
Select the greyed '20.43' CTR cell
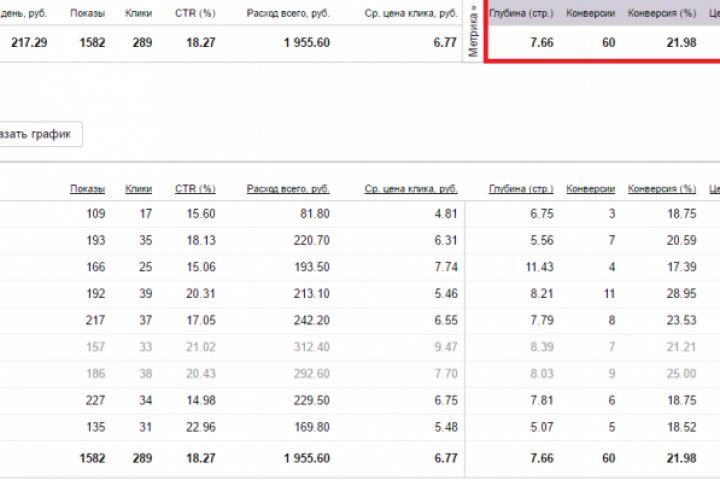201,373
